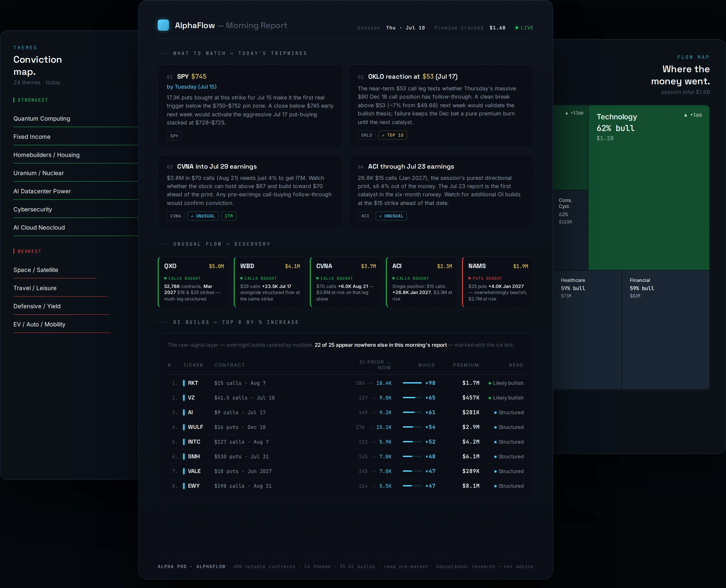Open the ACI ticker tag in tripwire 04
This screenshot has width=726, height=588.
click(365, 216)
